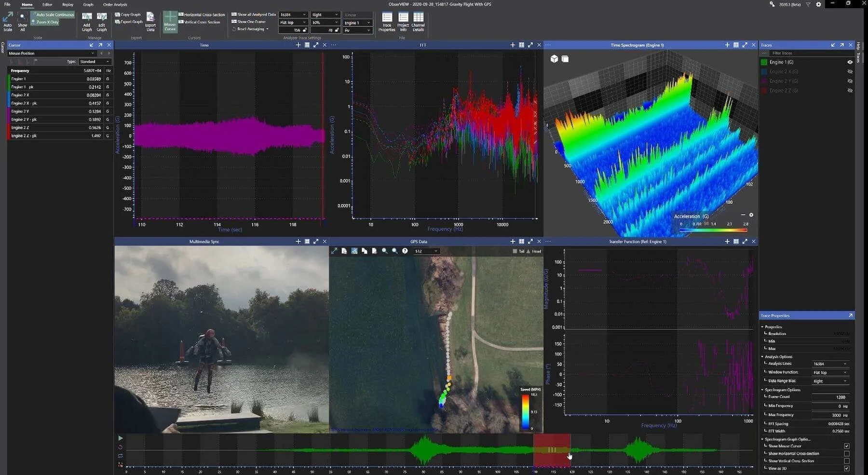Open the Channel Details icon
This screenshot has height=475, width=868.
[x=418, y=22]
